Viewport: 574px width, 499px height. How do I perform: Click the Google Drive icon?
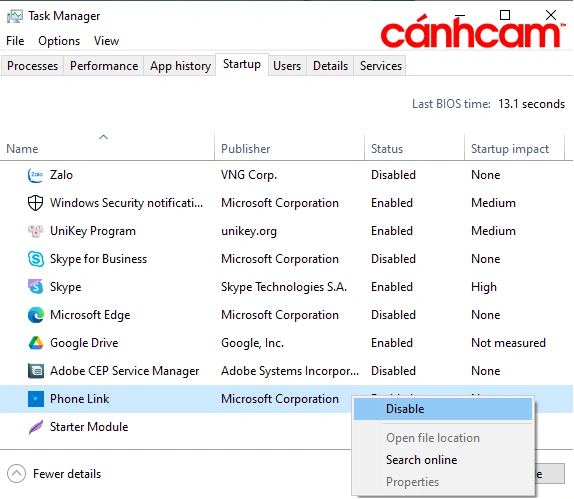point(36,343)
